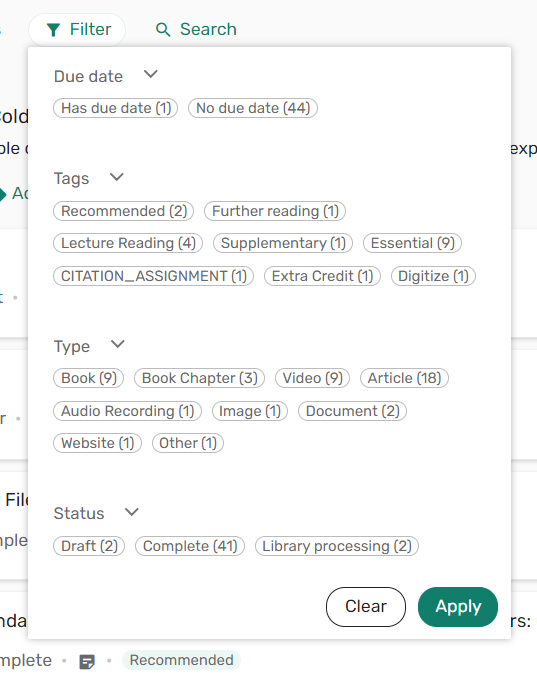Screen dimensions: 537x675
Task: Filter by type Book Chapter (3)
Action: pos(199,378)
